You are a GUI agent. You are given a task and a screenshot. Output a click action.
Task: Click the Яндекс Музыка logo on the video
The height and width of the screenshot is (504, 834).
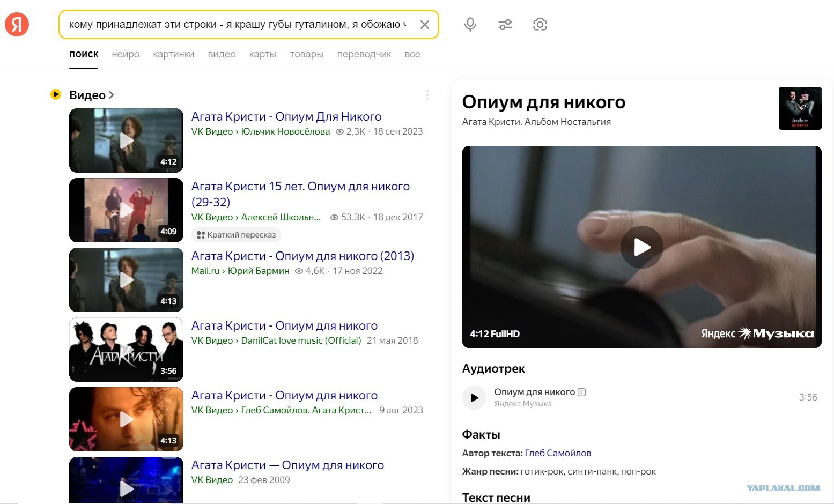[757, 333]
